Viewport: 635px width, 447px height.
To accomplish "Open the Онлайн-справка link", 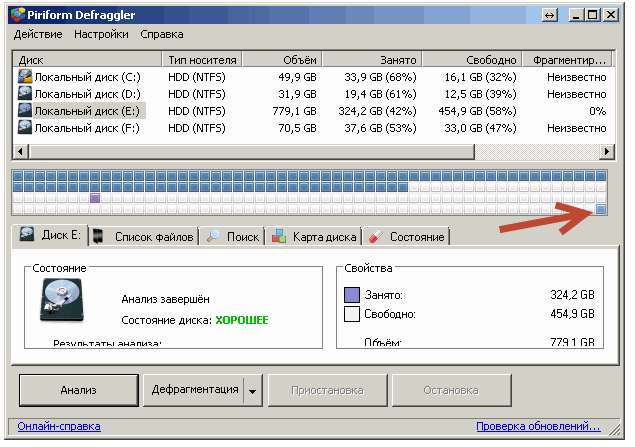I will point(59,427).
